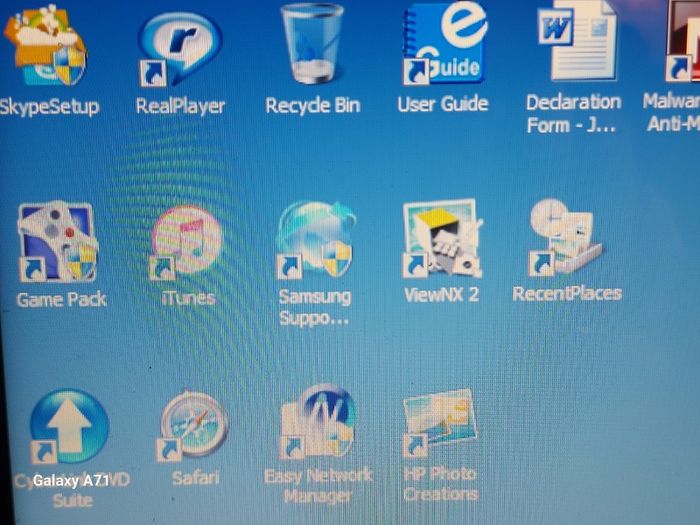
Task: Select the "RecentPlaces" label text
Action: 567,294
